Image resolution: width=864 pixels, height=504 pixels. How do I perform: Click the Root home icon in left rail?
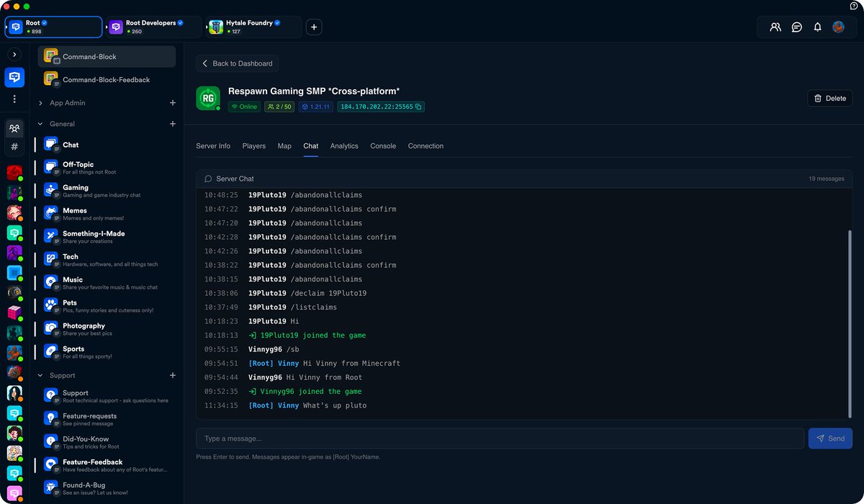point(14,77)
